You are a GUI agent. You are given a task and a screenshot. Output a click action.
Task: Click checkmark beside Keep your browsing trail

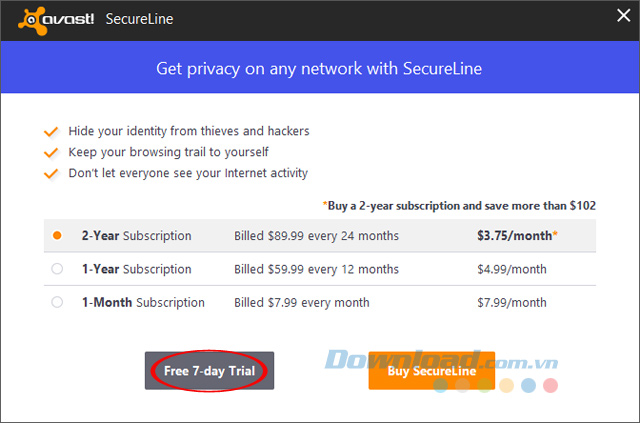tap(52, 152)
